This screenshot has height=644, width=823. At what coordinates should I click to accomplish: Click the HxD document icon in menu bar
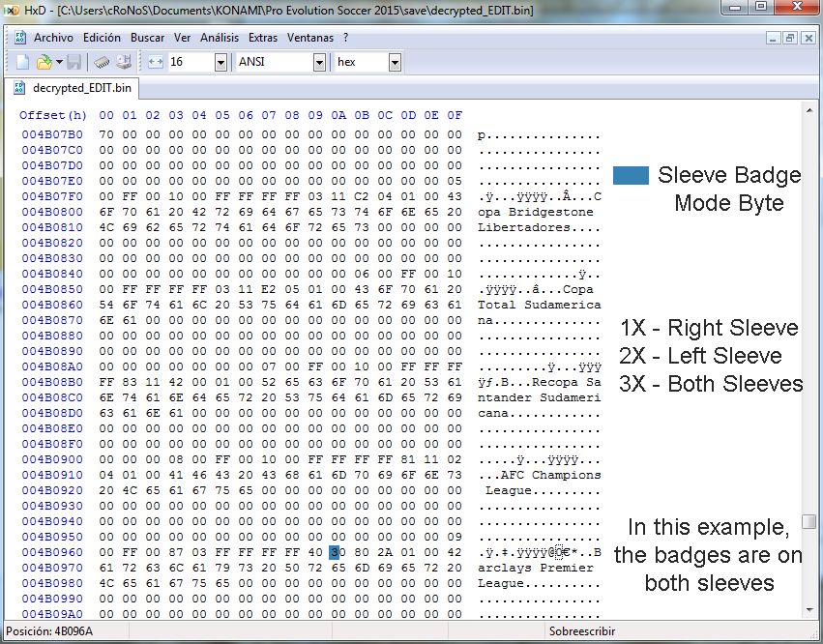point(19,38)
